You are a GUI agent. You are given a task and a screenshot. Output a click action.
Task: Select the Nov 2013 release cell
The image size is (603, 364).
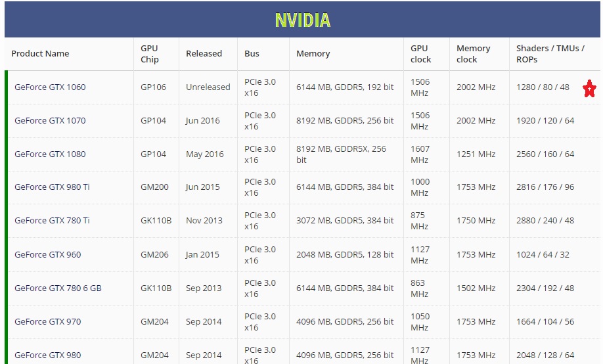(x=204, y=221)
